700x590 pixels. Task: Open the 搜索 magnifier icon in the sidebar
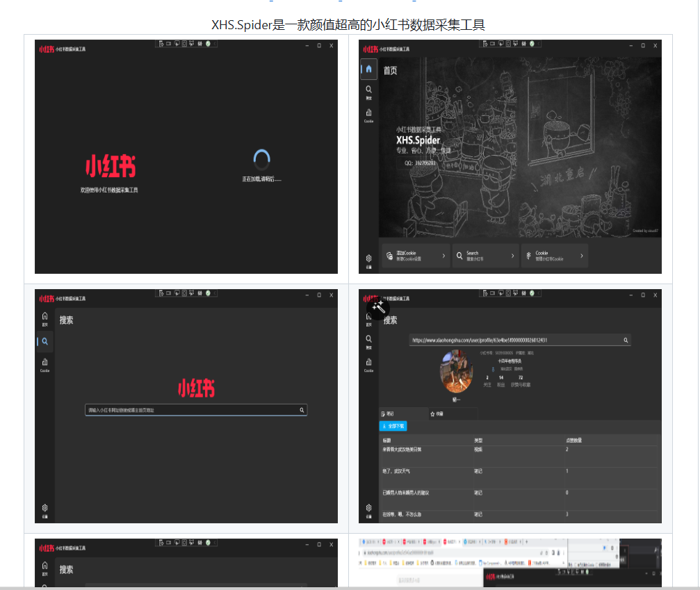[x=368, y=89]
